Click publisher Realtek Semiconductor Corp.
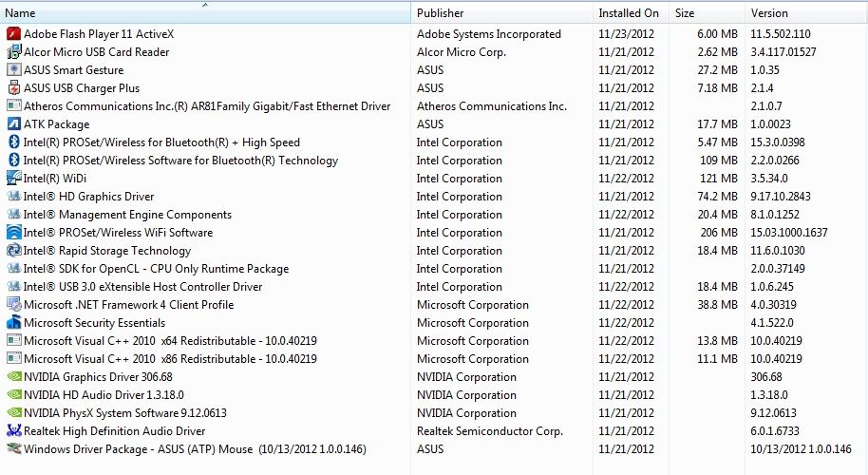The image size is (868, 475). coord(490,430)
